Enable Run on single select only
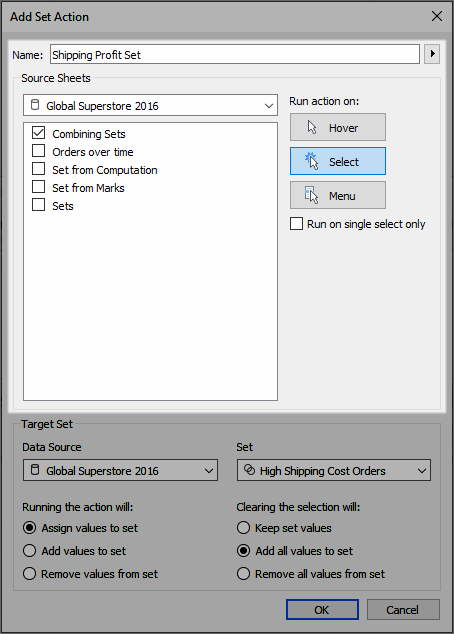454x634 pixels. (x=296, y=224)
